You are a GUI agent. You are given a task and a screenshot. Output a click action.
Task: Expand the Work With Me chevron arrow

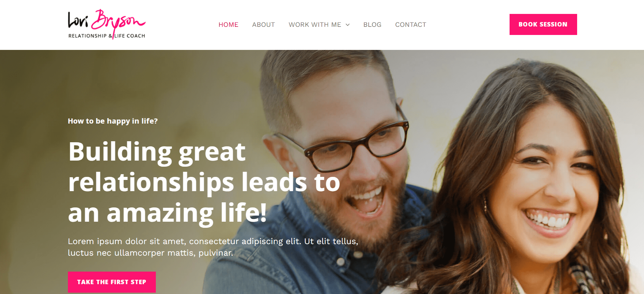[x=348, y=25]
